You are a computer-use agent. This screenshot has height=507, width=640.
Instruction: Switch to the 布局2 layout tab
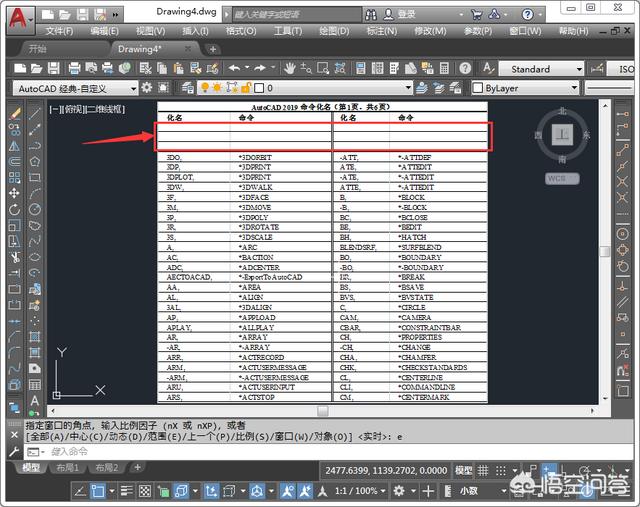(107, 468)
